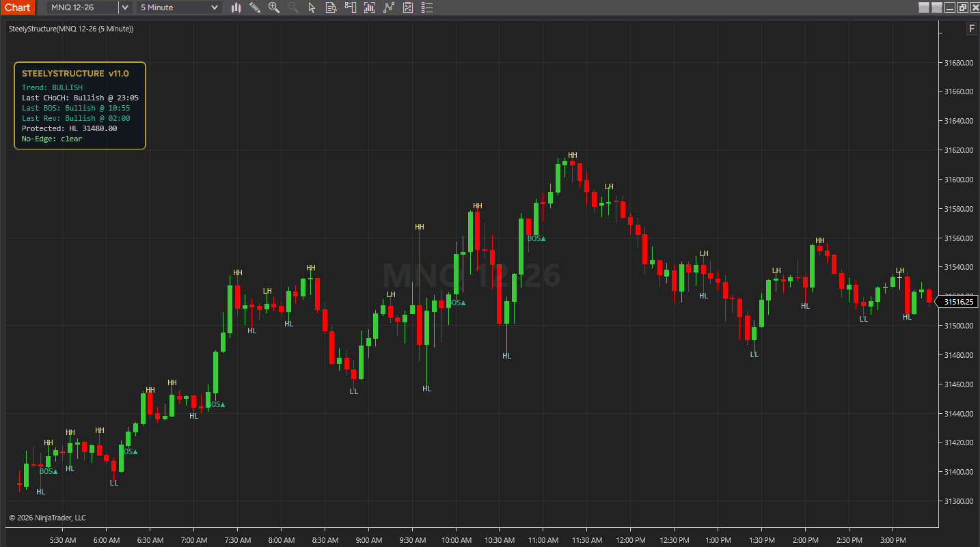Click the 31600.00 price axis label

click(x=958, y=180)
